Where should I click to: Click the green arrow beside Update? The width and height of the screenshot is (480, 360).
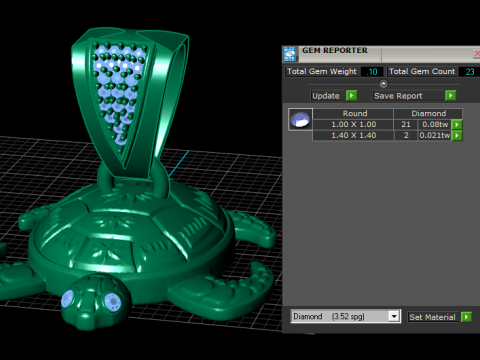351,96
